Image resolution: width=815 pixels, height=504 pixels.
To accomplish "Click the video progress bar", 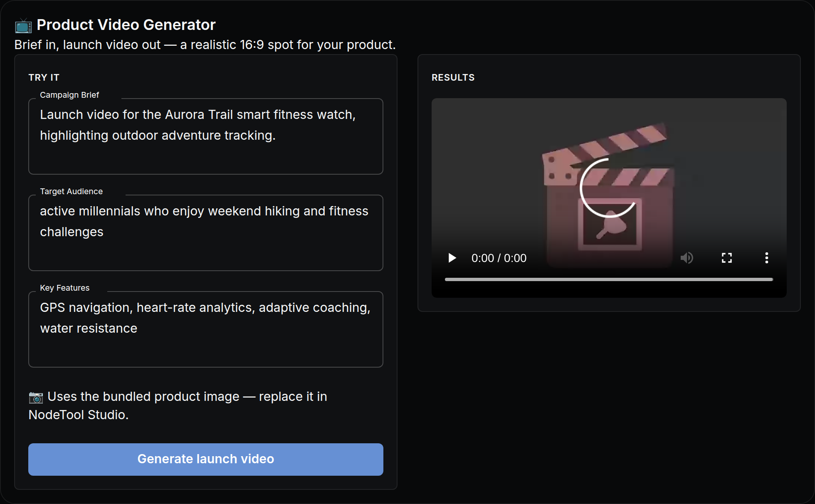I will [609, 279].
